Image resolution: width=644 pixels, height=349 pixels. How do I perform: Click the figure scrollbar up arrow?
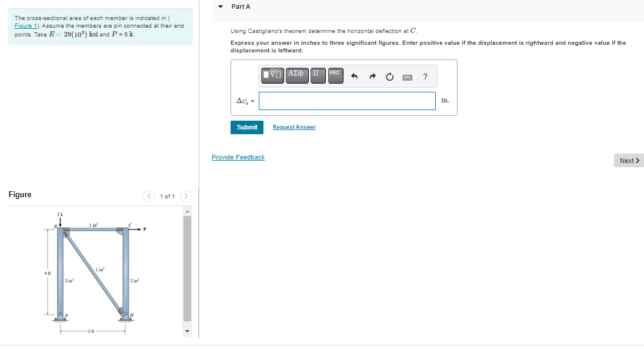click(187, 211)
